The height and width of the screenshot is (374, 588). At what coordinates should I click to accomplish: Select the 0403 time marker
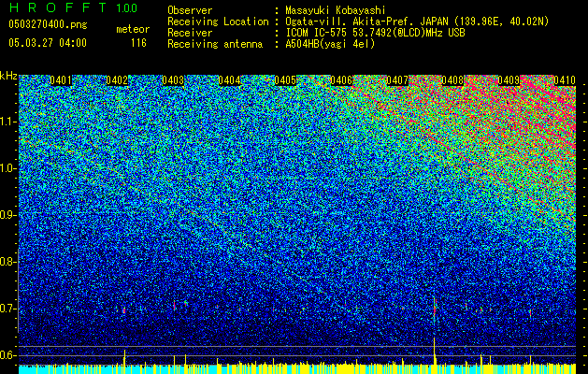point(173,80)
